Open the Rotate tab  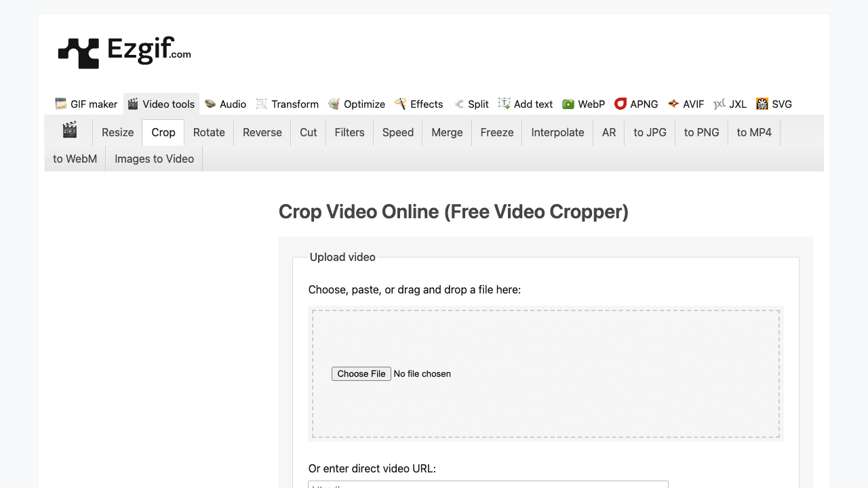pyautogui.click(x=209, y=132)
